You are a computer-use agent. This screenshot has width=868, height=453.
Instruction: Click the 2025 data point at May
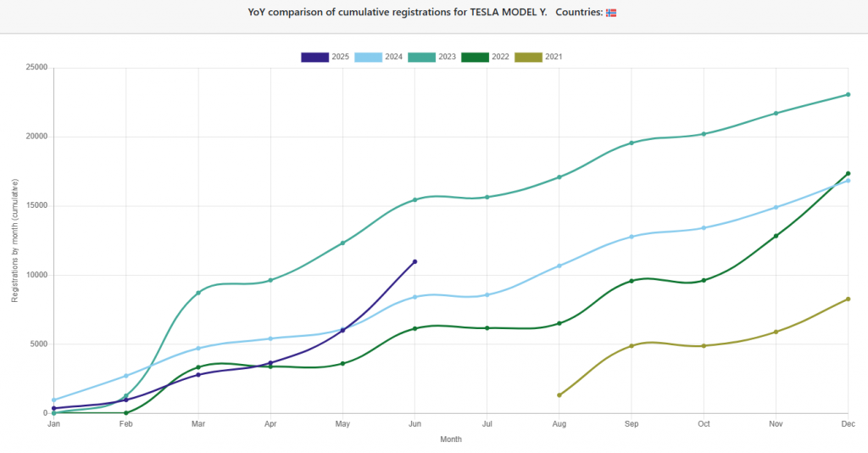(x=342, y=331)
